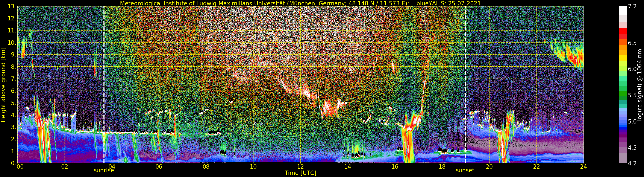
Task: Click time axis tick label '10'
Action: coord(253,167)
